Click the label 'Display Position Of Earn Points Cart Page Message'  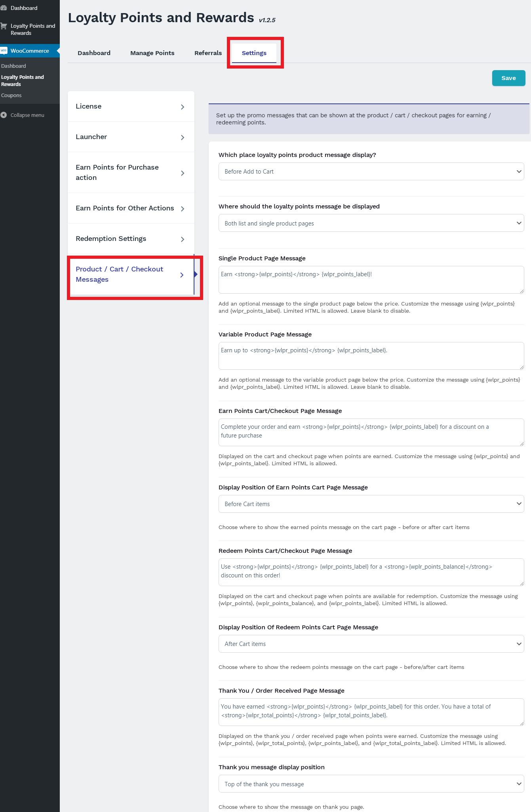(x=293, y=487)
